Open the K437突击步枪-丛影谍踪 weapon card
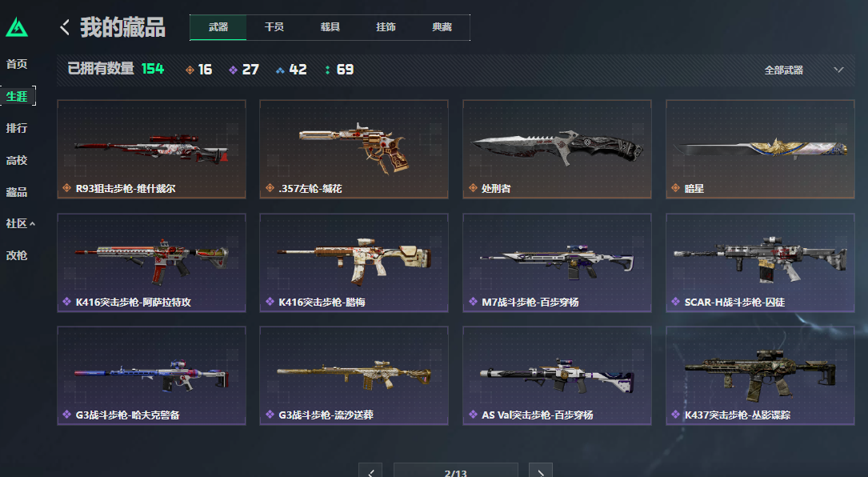The height and width of the screenshot is (477, 868). (x=760, y=375)
